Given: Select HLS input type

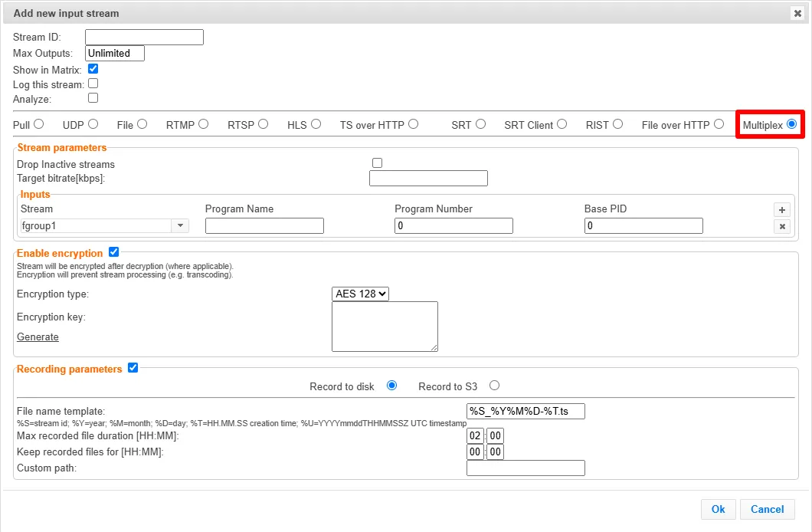Looking at the screenshot, I should pyautogui.click(x=316, y=124).
